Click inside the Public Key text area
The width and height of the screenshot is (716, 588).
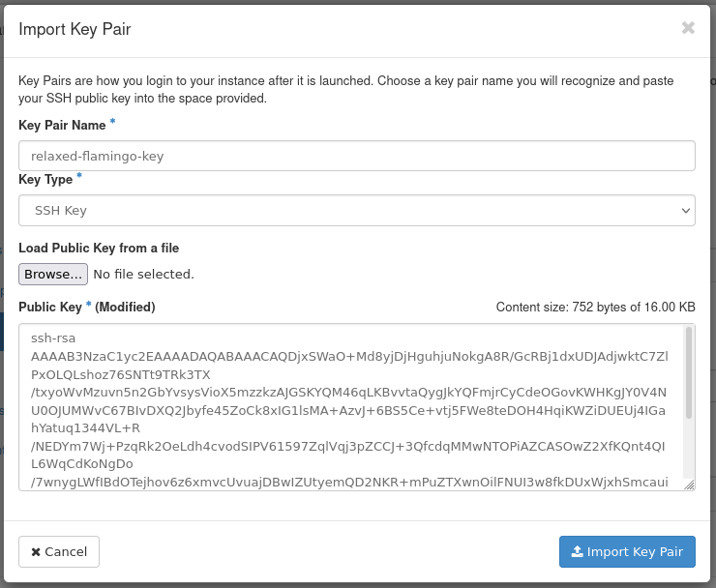click(x=348, y=406)
